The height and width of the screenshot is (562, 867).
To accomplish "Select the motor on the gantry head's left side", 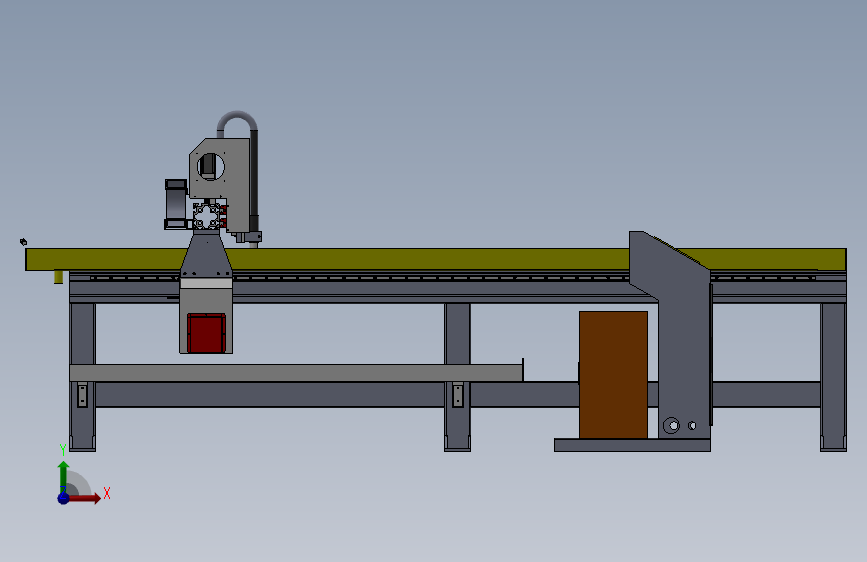I will [176, 204].
